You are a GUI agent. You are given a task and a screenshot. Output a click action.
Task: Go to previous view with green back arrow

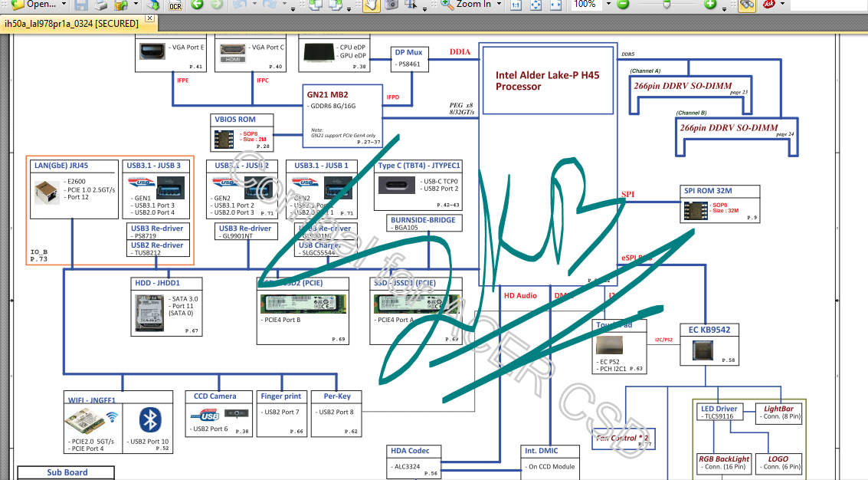197,5
